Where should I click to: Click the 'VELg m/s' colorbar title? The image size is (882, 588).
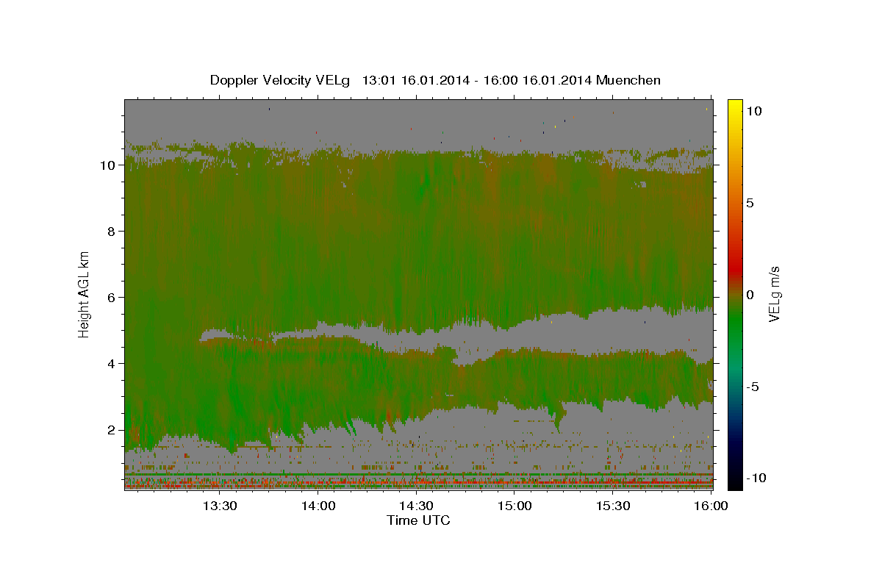774,294
